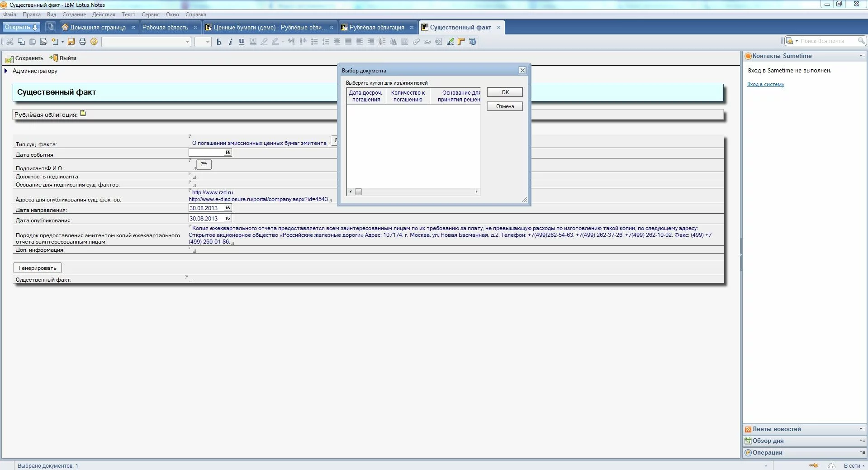Click the dialog's horizontal scrollbar thumb
This screenshot has height=470, width=868.
click(358, 192)
